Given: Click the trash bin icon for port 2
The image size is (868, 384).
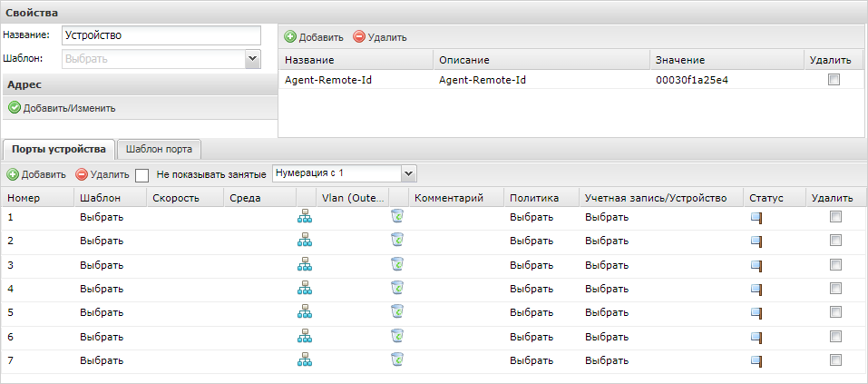Looking at the screenshot, I should (x=396, y=240).
